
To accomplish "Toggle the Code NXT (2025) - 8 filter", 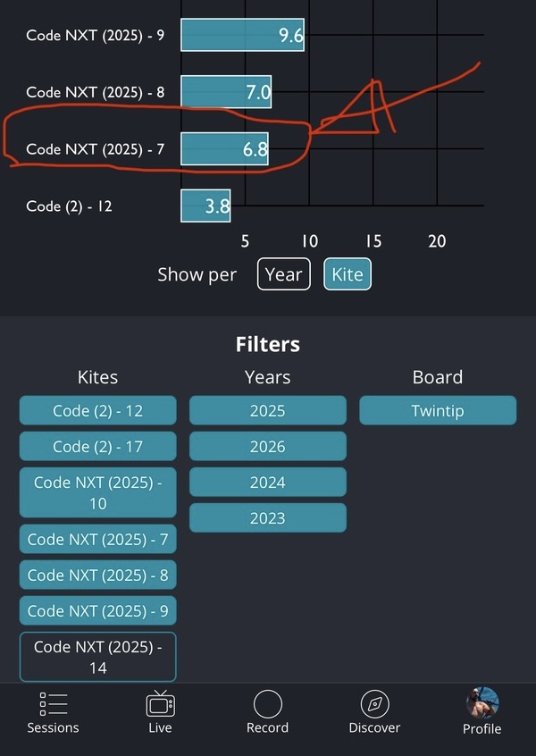I will (x=97, y=575).
